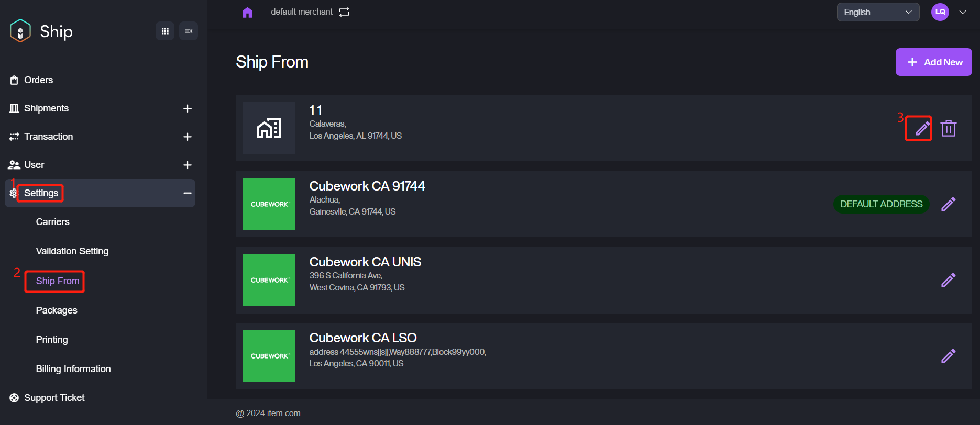Click the switch merchant arrows icon
Viewport: 980px width, 425px height.
(344, 12)
